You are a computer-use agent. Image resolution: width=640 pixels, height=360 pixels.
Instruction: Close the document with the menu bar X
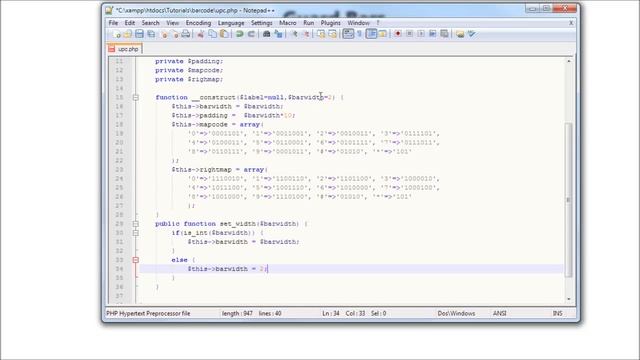(571, 23)
